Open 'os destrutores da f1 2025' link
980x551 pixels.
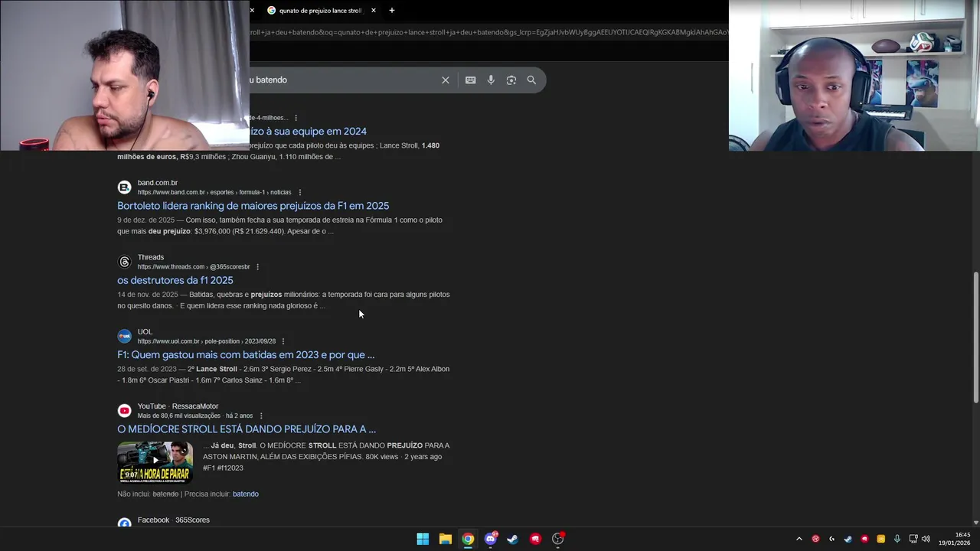(175, 280)
